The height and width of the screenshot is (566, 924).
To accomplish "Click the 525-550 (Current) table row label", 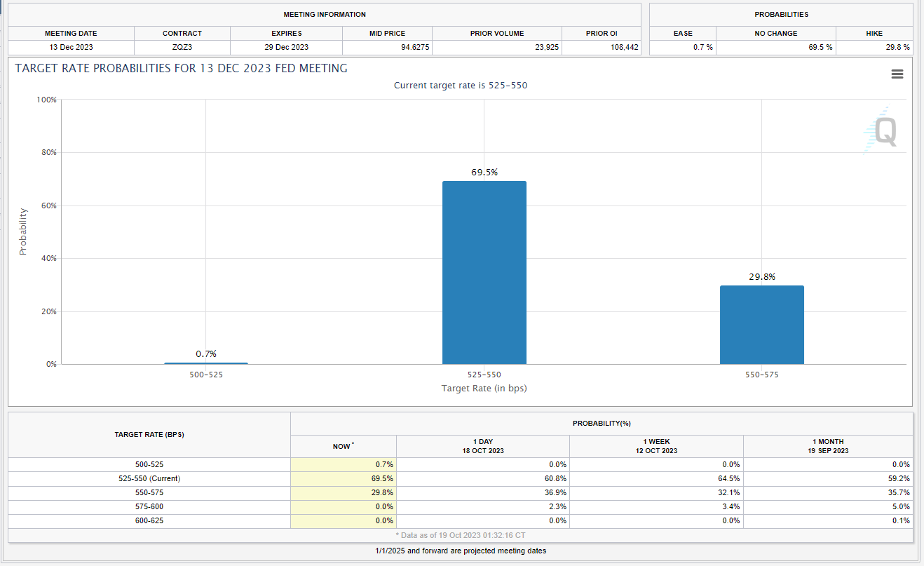I will [149, 478].
